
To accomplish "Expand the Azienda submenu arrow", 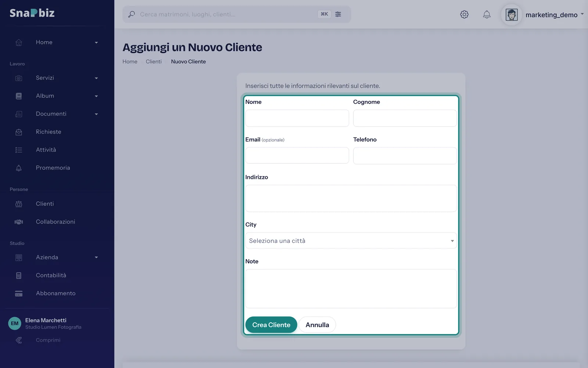I will (96, 258).
